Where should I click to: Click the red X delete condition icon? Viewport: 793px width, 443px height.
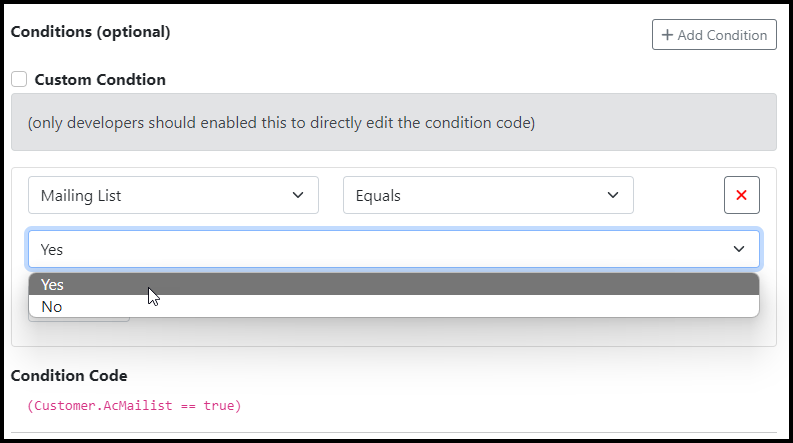[x=741, y=195]
